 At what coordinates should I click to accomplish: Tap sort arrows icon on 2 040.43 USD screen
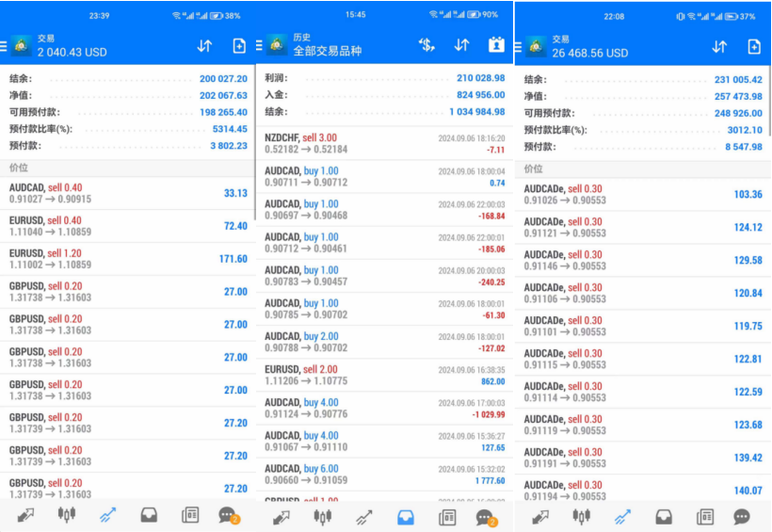tap(204, 46)
